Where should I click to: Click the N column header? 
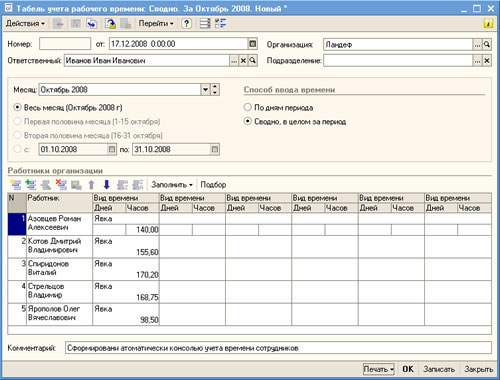tap(17, 203)
